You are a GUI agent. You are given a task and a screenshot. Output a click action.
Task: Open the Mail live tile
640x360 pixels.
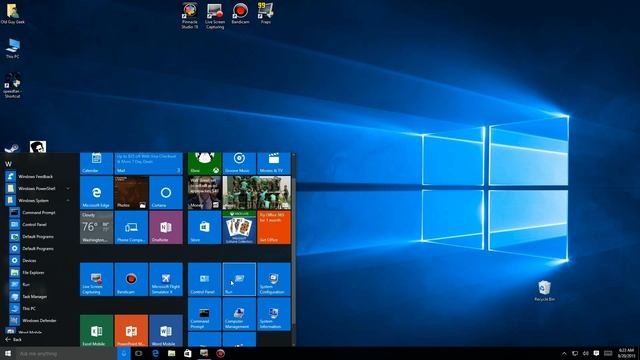[149, 163]
